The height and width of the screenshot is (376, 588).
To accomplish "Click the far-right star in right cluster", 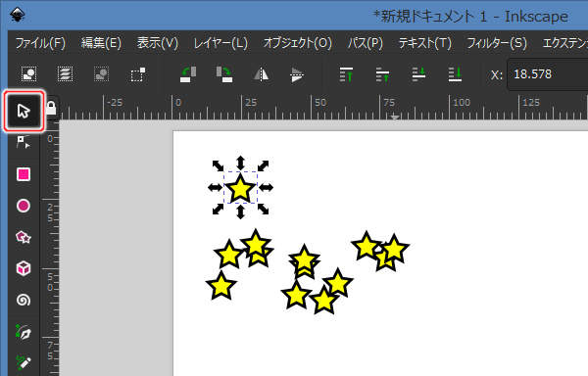I will 394,249.
